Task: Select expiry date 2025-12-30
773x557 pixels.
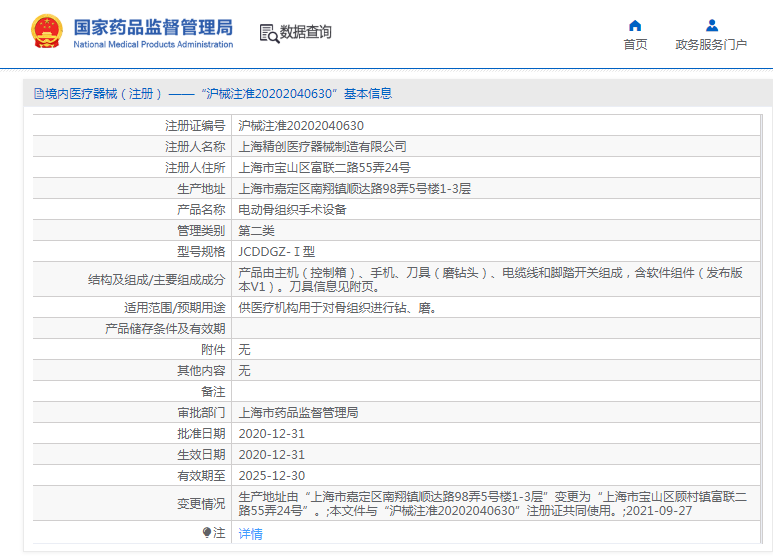Action: pos(272,476)
